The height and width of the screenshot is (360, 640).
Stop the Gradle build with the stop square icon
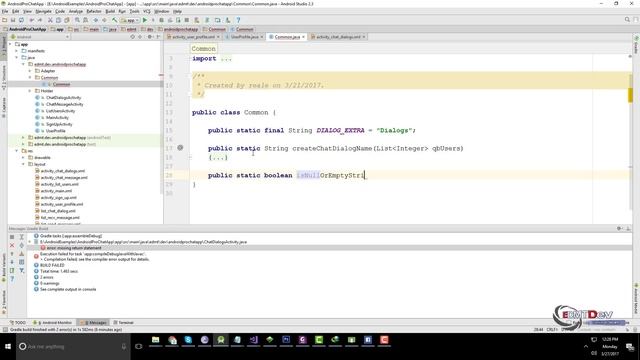click(x=12, y=237)
